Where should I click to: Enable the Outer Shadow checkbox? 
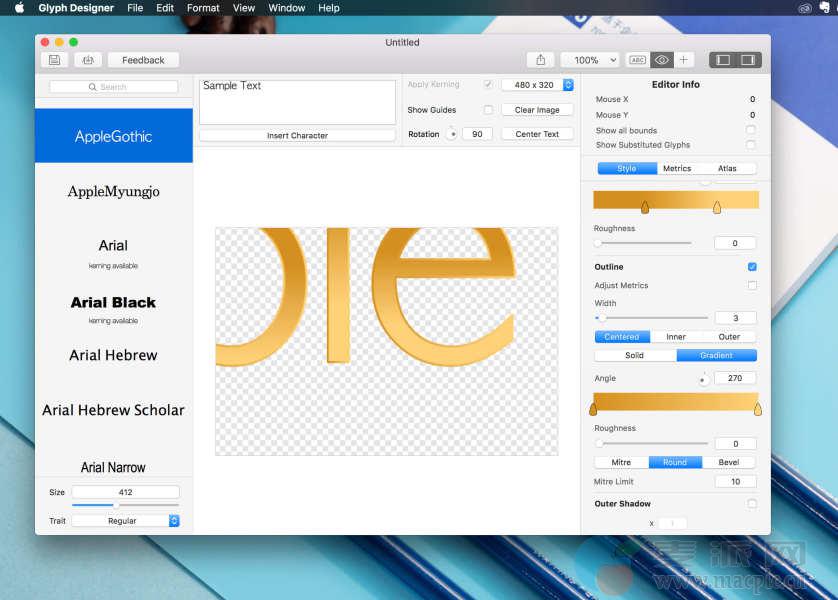pos(752,504)
